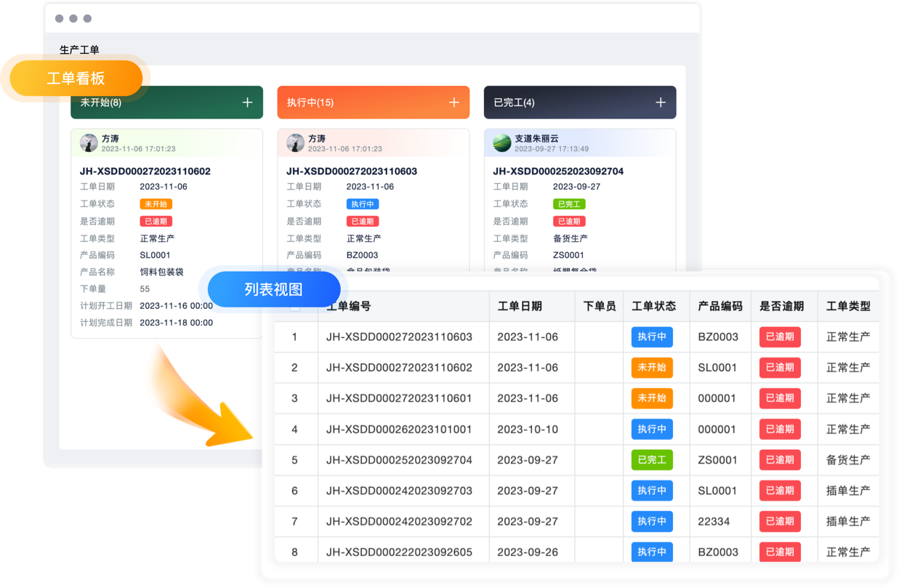This screenshot has height=588, width=899.
Task: Sort table by 工单日期 column header
Action: pos(519,307)
